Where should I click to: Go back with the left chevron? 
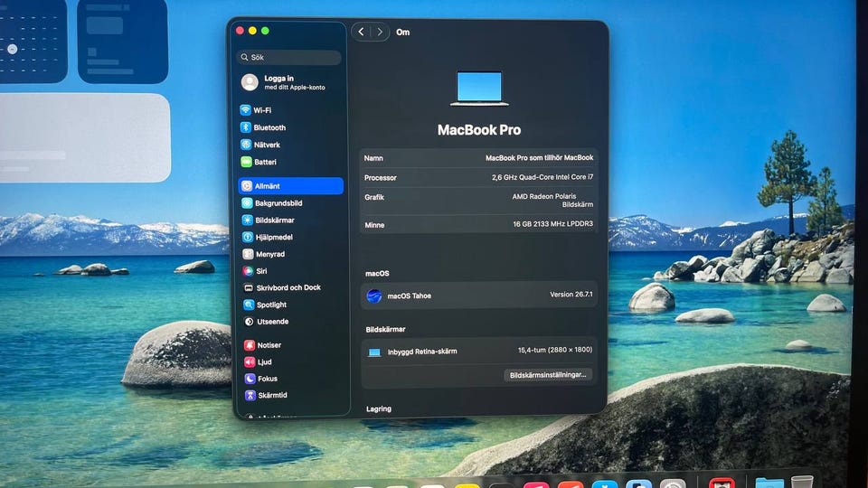click(361, 33)
